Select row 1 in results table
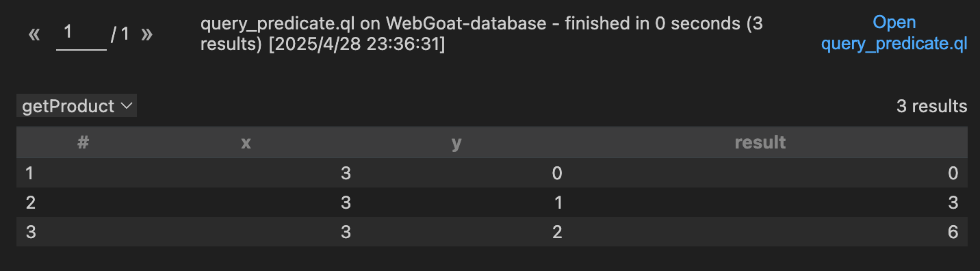The width and height of the screenshot is (980, 271). (490, 174)
